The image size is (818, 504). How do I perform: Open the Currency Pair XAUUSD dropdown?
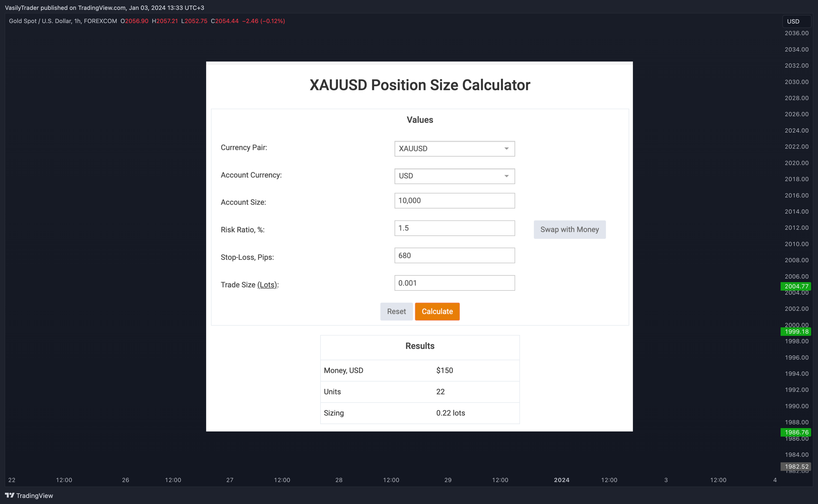tap(454, 149)
